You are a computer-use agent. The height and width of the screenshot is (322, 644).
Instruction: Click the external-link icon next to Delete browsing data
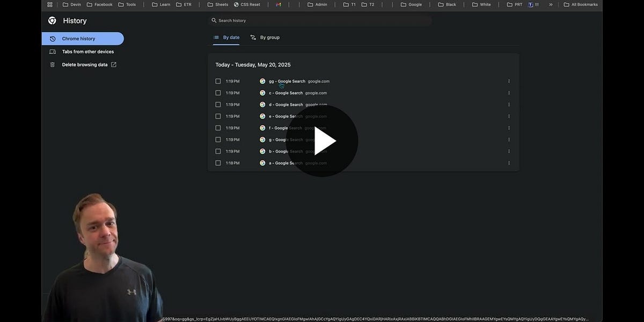tap(113, 64)
